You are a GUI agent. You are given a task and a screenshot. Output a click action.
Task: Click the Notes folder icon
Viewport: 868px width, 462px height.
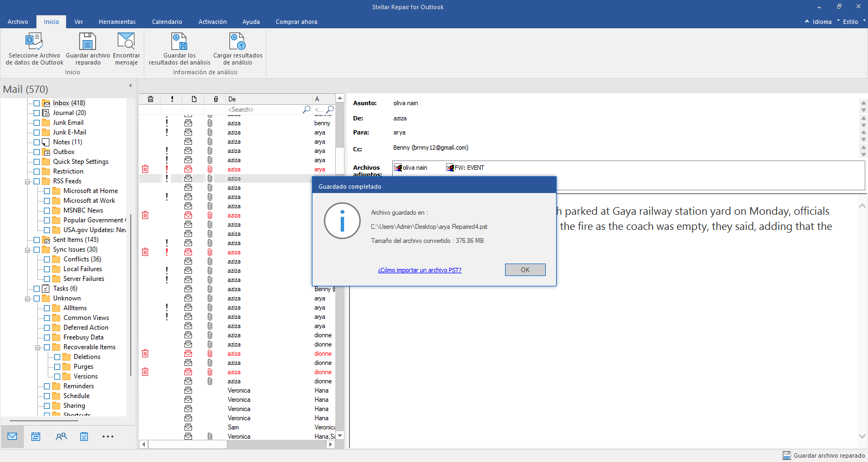pyautogui.click(x=46, y=142)
